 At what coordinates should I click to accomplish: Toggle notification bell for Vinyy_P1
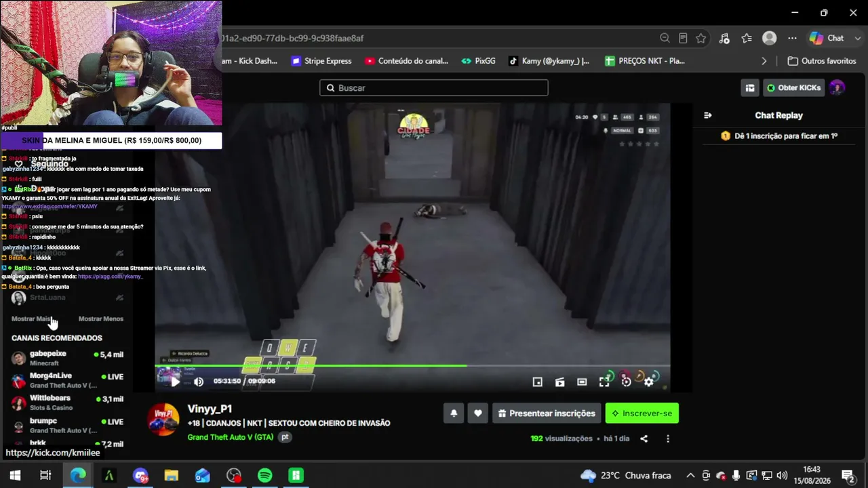(x=454, y=413)
